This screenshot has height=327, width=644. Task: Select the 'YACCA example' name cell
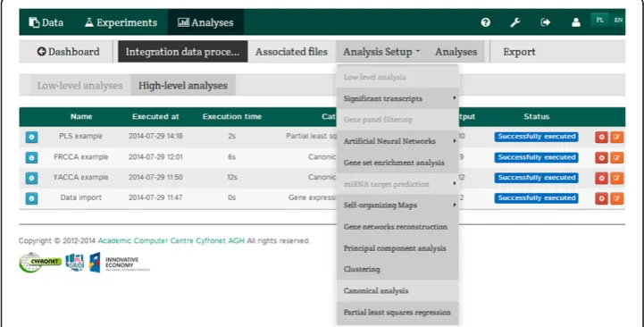81,177
